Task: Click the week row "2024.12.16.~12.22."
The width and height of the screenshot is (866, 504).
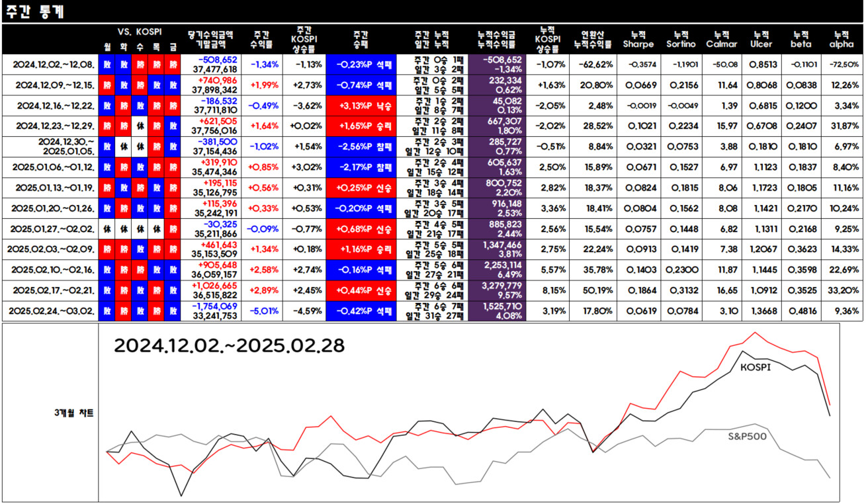Action: coord(433,106)
